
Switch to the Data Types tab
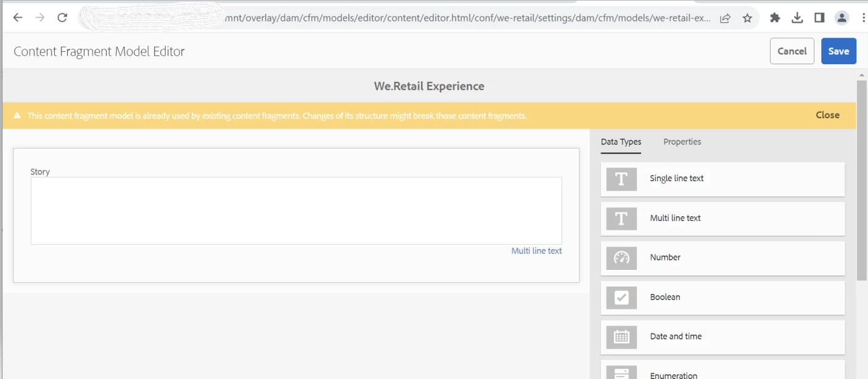point(621,142)
